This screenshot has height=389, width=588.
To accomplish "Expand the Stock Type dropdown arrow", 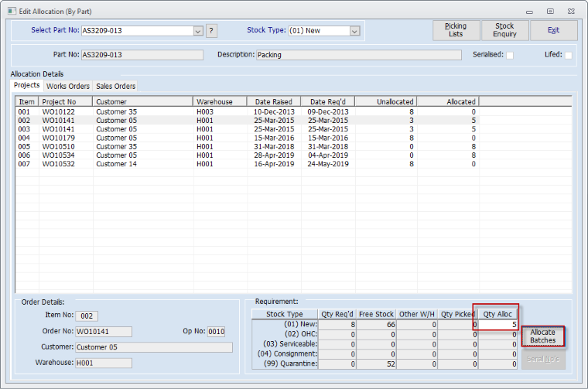I will tap(354, 31).
